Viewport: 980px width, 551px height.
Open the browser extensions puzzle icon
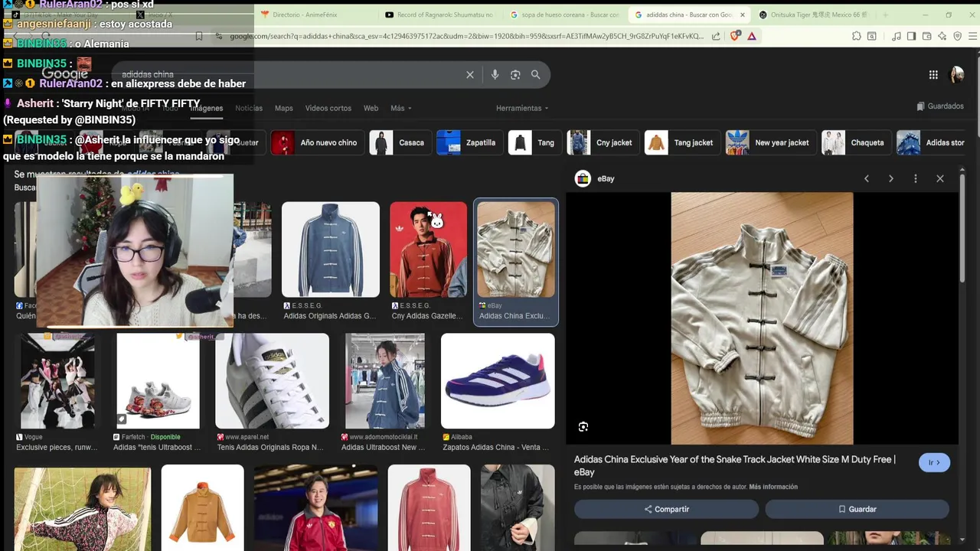pos(857,36)
